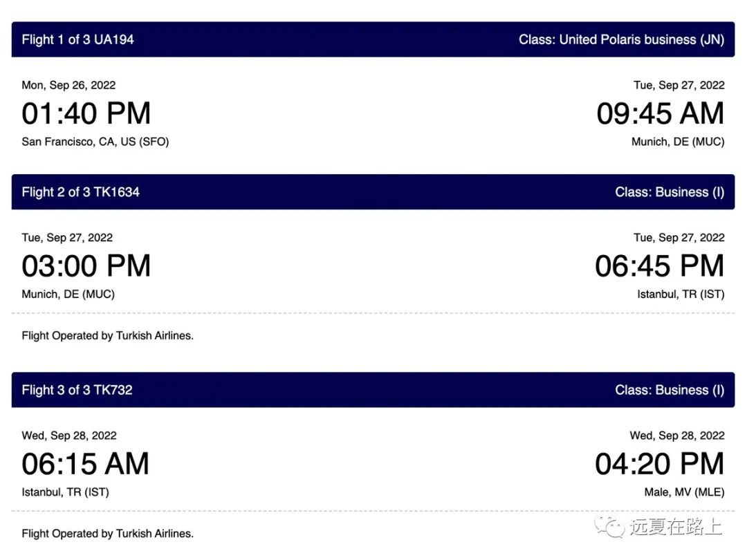Click the 09:45 AM arrival time

point(661,113)
